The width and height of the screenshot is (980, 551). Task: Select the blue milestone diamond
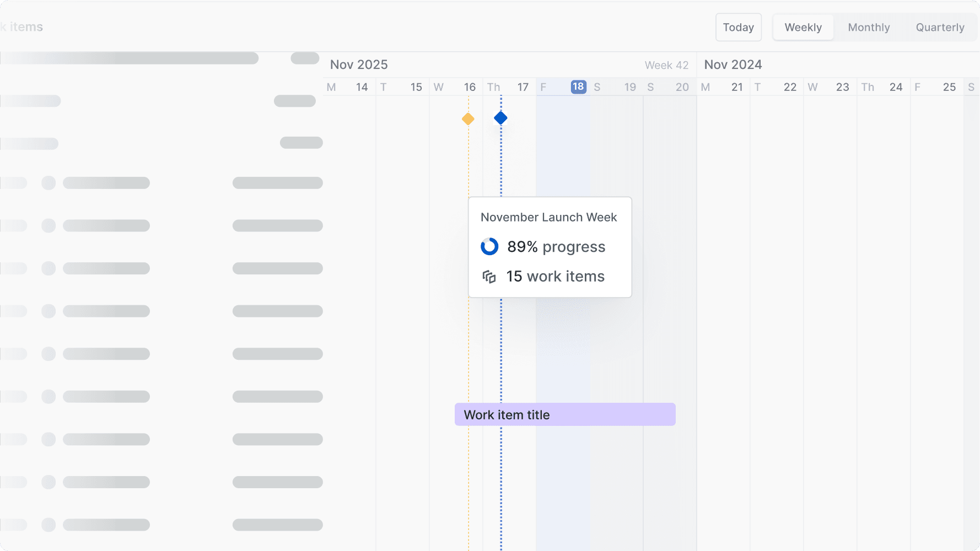pyautogui.click(x=500, y=117)
